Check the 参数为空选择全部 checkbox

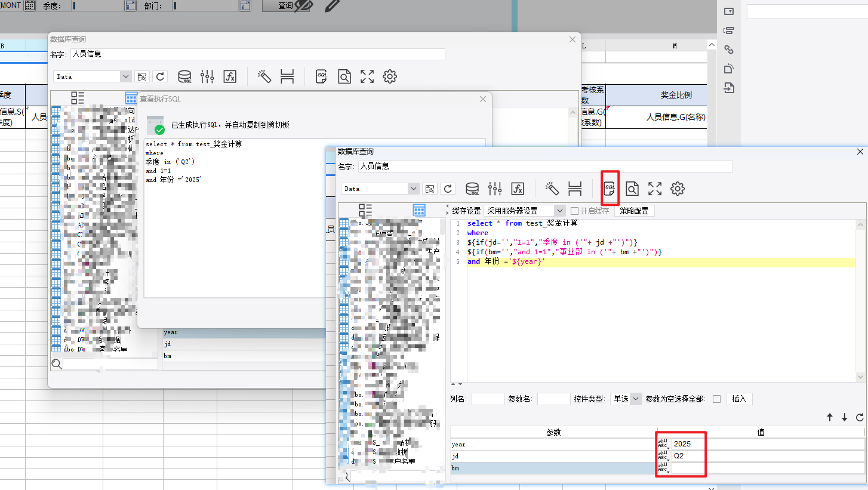[x=716, y=399]
